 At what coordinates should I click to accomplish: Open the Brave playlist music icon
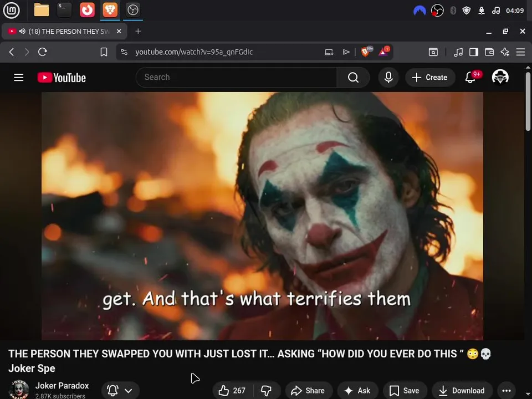pyautogui.click(x=458, y=52)
